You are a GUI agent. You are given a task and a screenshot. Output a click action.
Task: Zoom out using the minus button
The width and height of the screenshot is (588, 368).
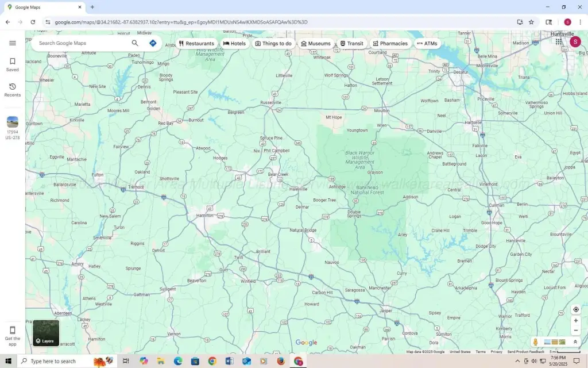tap(576, 331)
